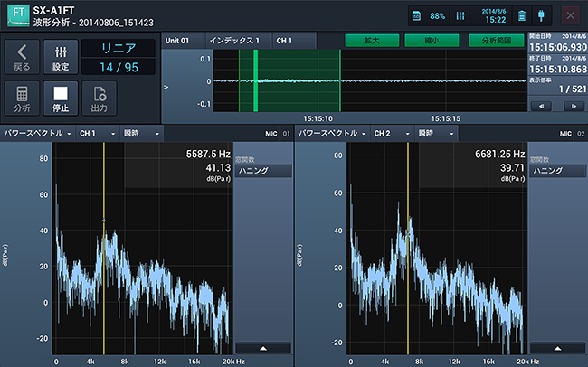The width and height of the screenshot is (588, 367).
Task: Click the power plug icon
Action: pyautogui.click(x=543, y=15)
